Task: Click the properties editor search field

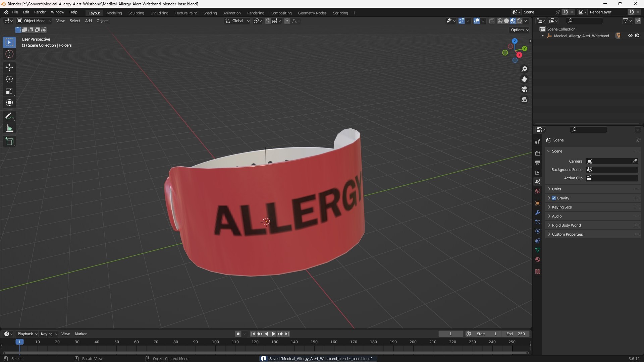Action: (x=588, y=130)
